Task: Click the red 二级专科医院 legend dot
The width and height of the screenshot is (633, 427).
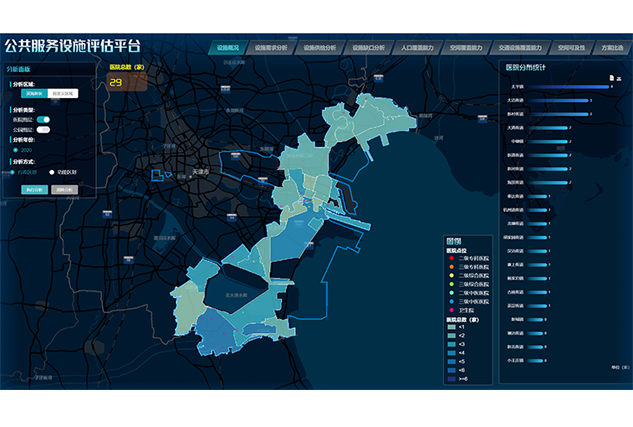Action: 451,259
